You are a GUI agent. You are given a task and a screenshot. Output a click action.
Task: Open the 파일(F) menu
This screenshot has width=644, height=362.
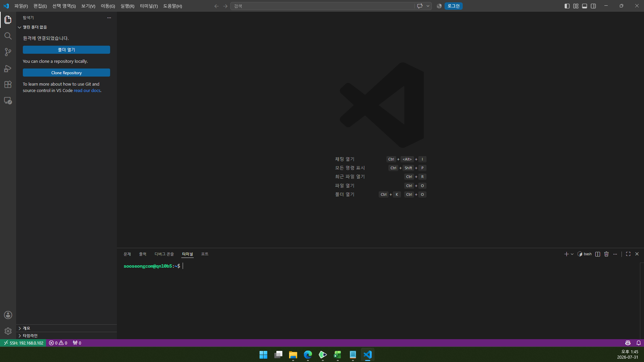pos(21,6)
